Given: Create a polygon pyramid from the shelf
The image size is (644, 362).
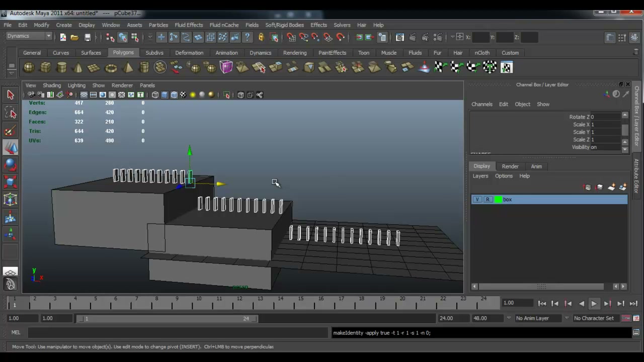Looking at the screenshot, I should (x=128, y=67).
